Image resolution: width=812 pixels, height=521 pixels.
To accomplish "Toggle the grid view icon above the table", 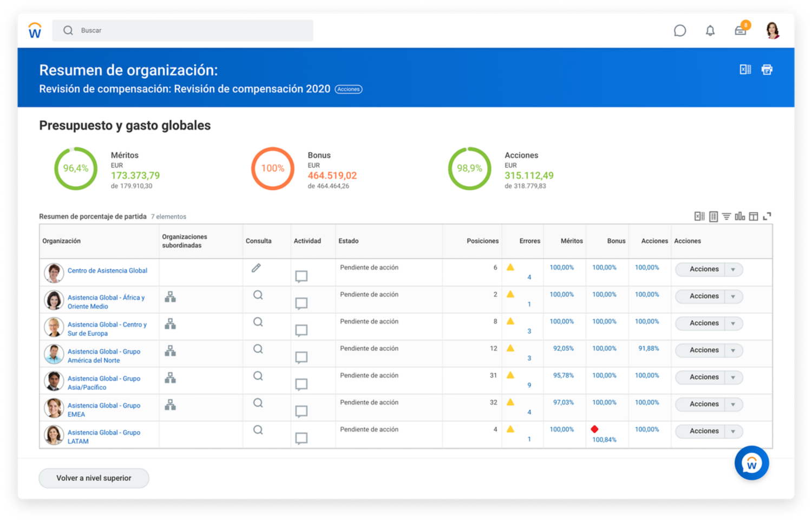I will point(713,216).
